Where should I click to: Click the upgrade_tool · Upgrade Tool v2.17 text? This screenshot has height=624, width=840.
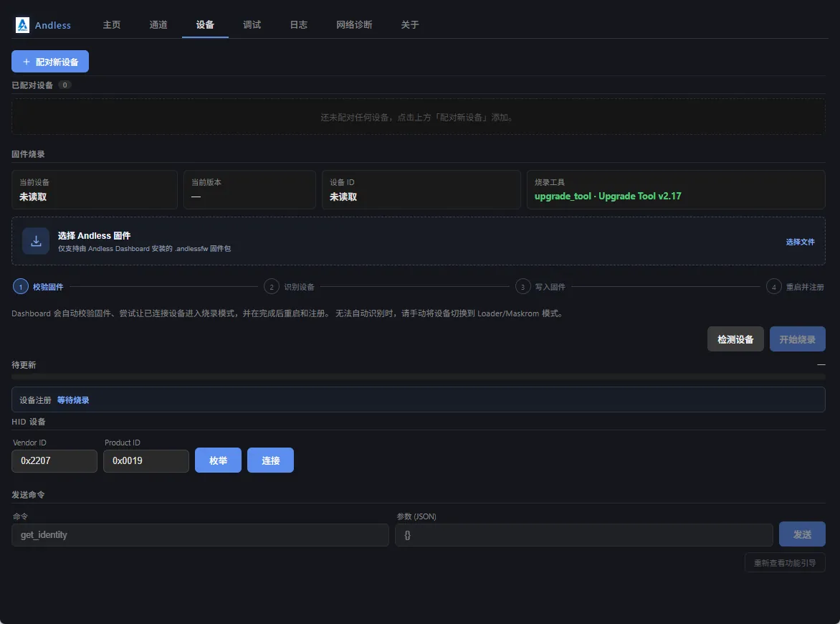(x=608, y=197)
